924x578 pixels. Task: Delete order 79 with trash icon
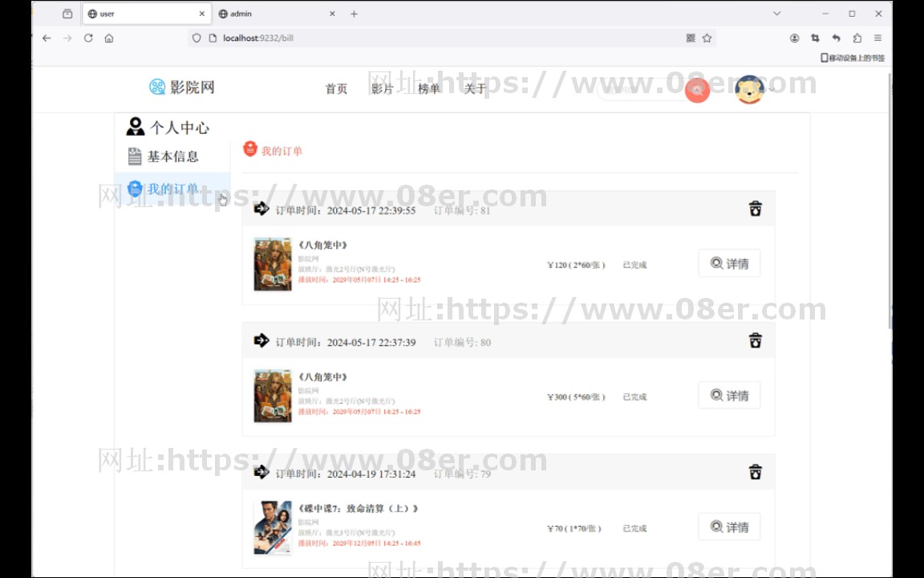point(755,472)
